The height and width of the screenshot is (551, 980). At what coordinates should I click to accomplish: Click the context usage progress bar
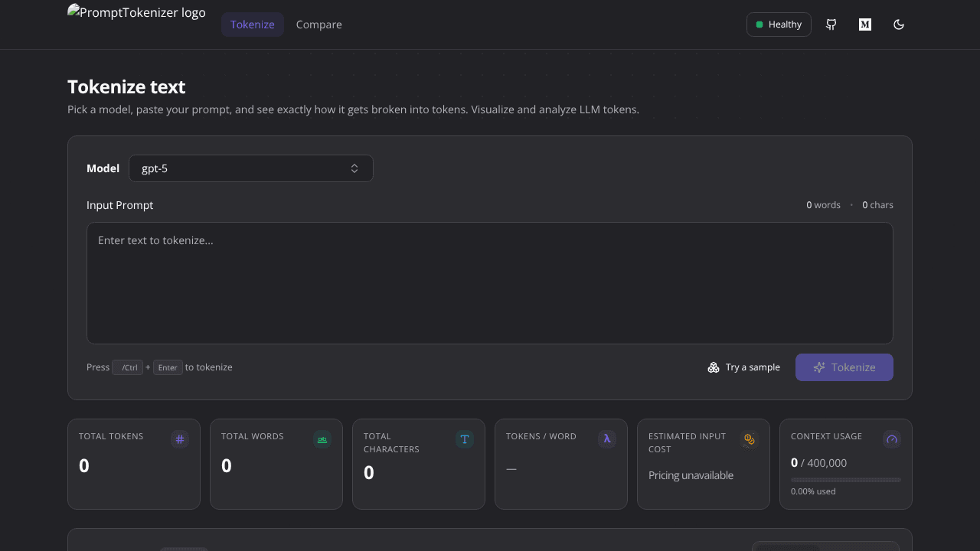pos(846,480)
